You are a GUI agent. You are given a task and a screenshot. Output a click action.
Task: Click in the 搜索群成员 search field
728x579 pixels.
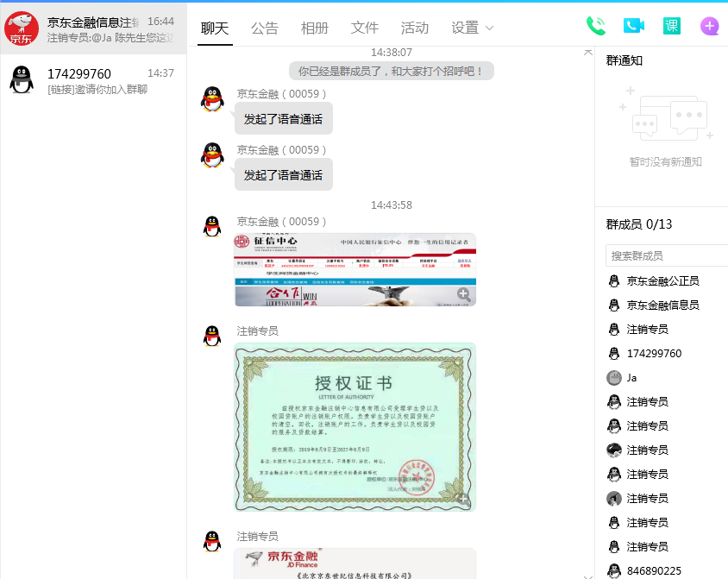[667, 255]
